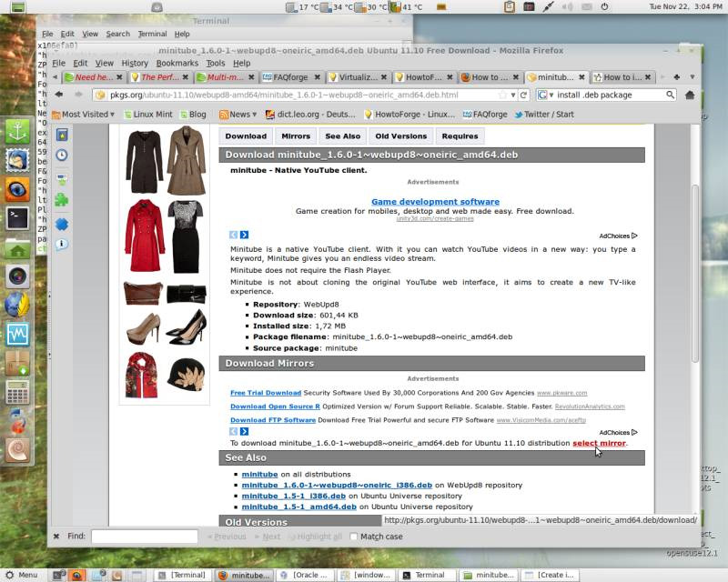Click the next ad arrow above Minitube description
This screenshot has width=728, height=582.
tap(244, 235)
